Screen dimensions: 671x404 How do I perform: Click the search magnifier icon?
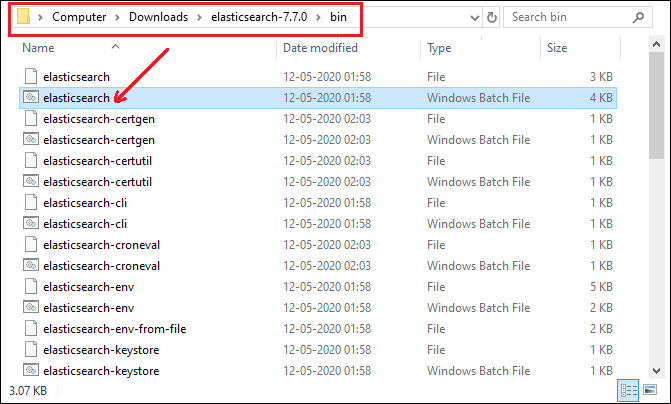pyautogui.click(x=638, y=17)
